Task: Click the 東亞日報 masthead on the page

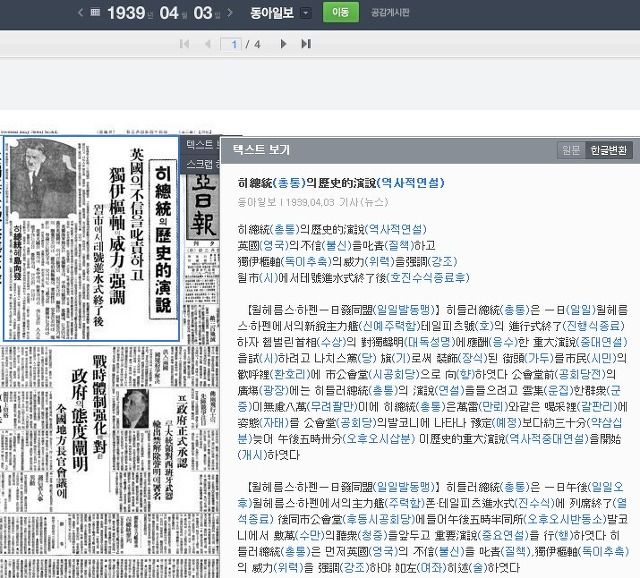Action: click(203, 206)
